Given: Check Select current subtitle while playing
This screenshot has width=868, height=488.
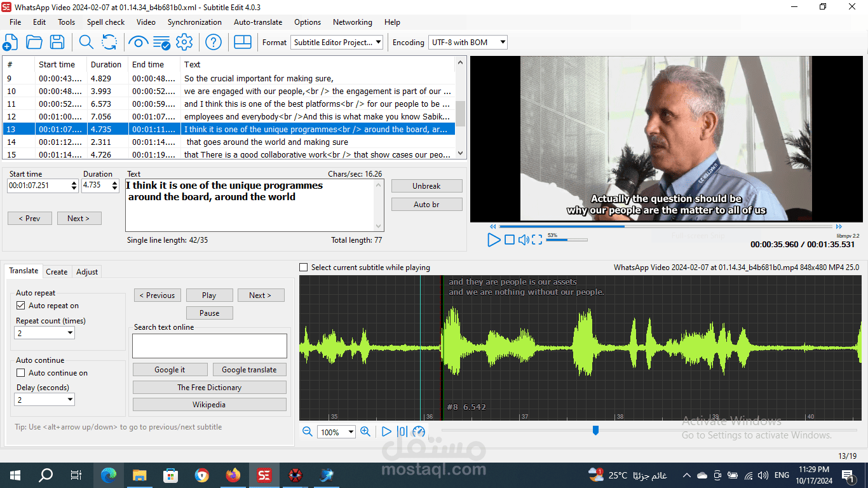Looking at the screenshot, I should click(303, 268).
